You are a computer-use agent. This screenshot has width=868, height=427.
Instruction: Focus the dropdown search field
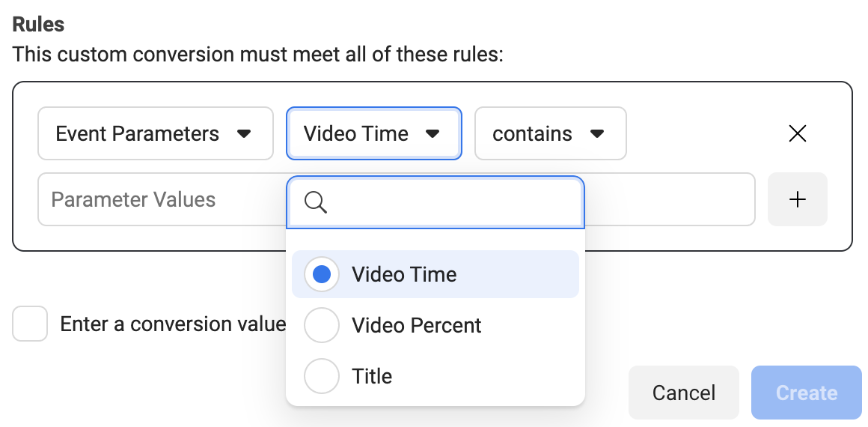(435, 202)
